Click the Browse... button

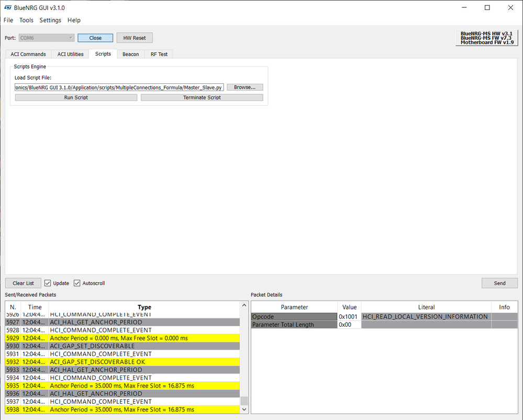tap(245, 87)
